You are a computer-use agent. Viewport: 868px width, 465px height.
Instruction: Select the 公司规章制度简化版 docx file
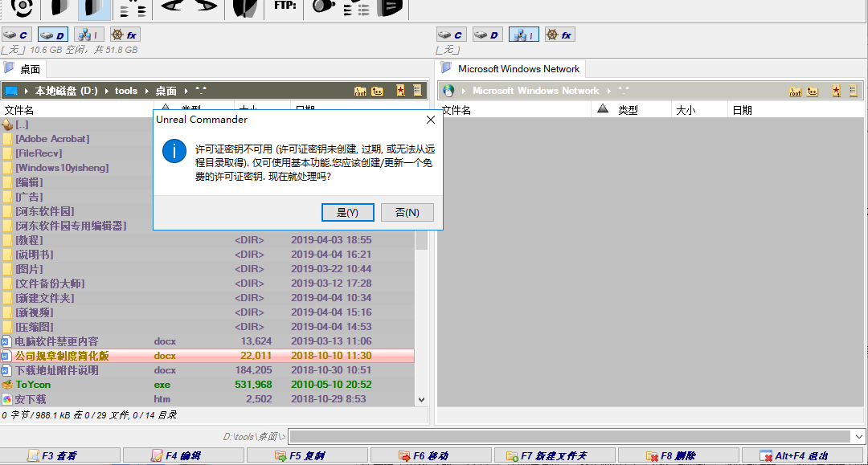(x=207, y=356)
